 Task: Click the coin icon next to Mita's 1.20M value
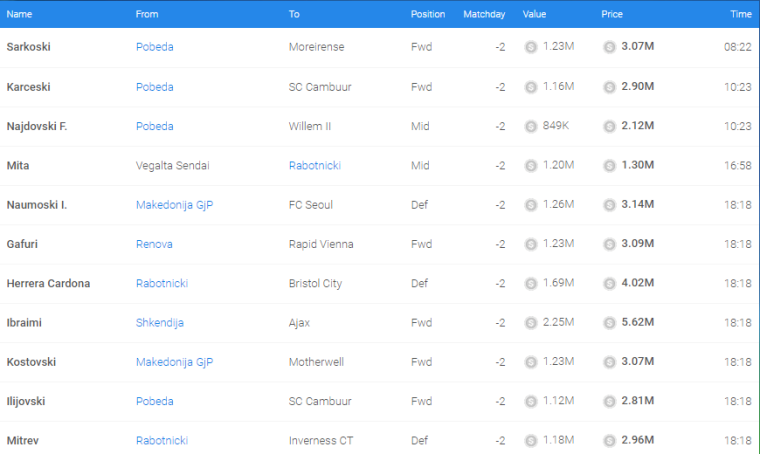[531, 166]
